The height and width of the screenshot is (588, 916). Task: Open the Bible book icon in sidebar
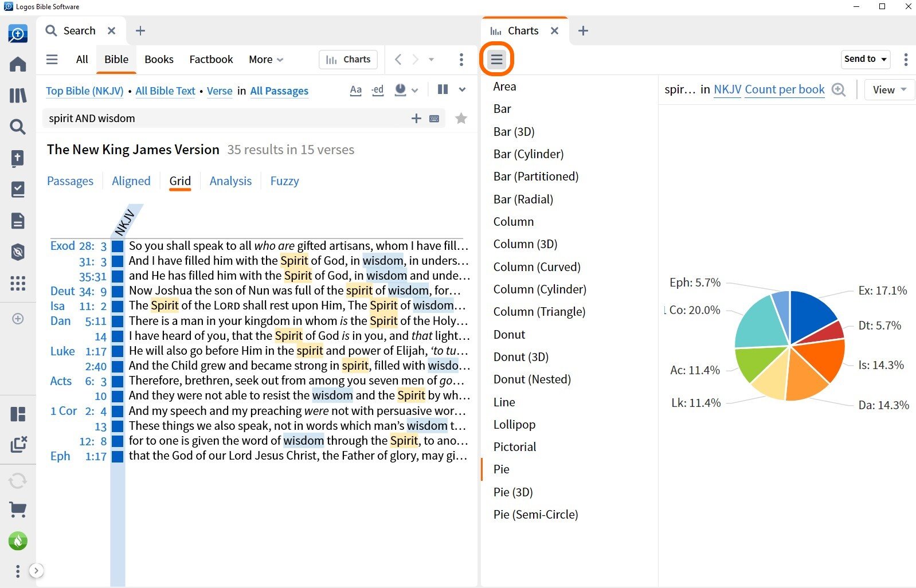tap(18, 158)
